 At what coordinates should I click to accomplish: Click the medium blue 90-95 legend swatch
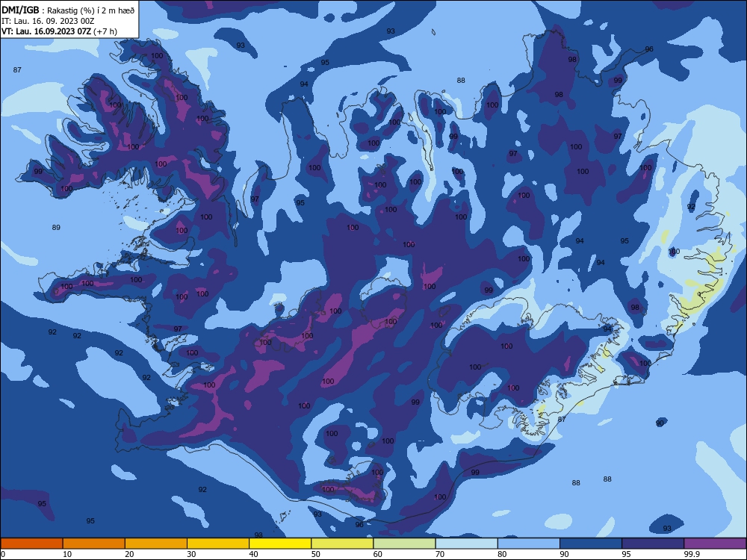pos(591,544)
